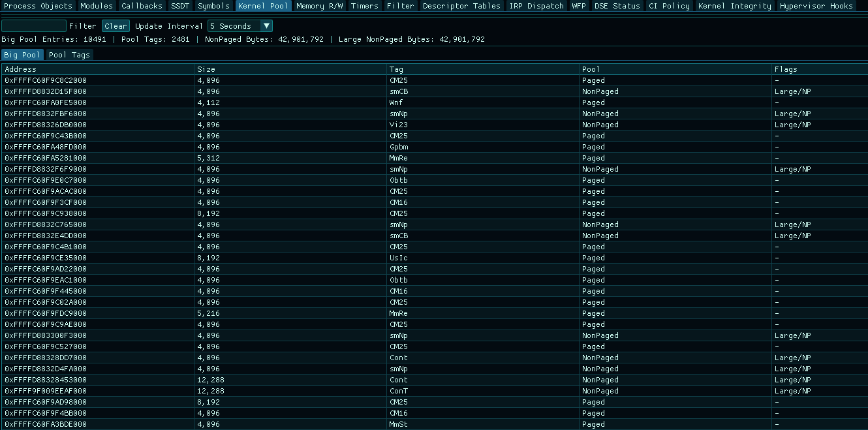Open the DSE Status tab
Image resolution: width=868 pixels, height=430 pixels.
click(x=617, y=6)
